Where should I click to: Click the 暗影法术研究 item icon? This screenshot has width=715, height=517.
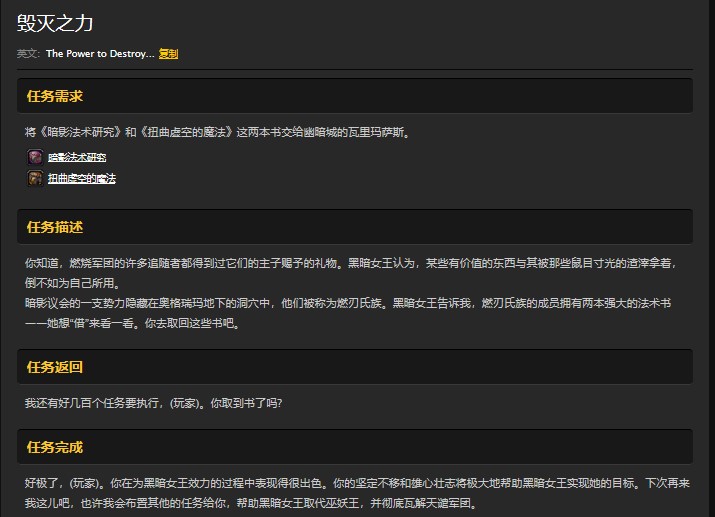click(x=35, y=157)
